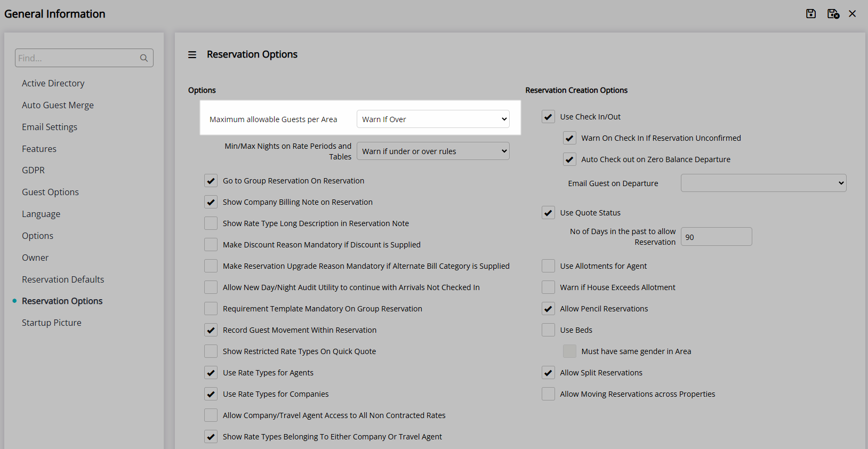This screenshot has width=868, height=449.
Task: Go to Email Settings
Action: click(50, 127)
